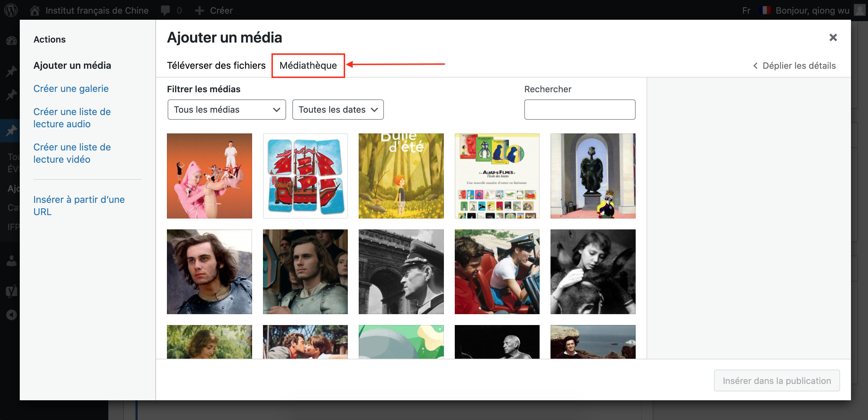Click the Institut français de Chine site name
Image resolution: width=868 pixels, height=420 pixels.
pos(97,11)
